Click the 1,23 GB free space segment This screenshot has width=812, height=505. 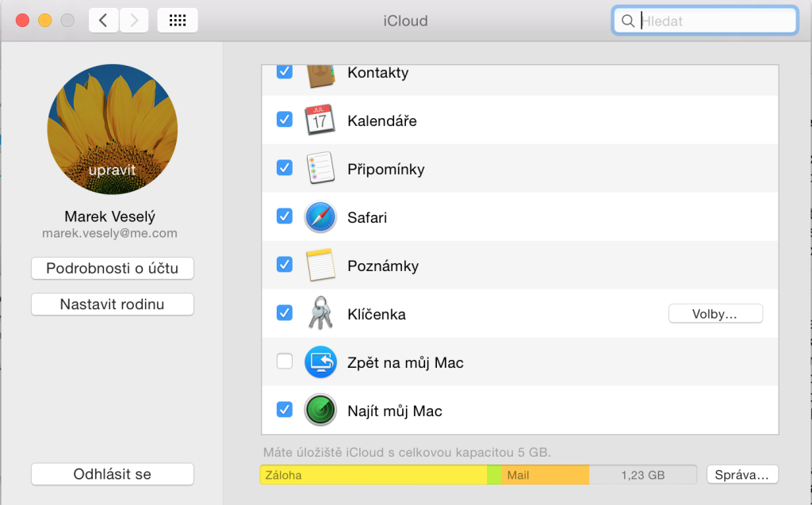pos(642,475)
